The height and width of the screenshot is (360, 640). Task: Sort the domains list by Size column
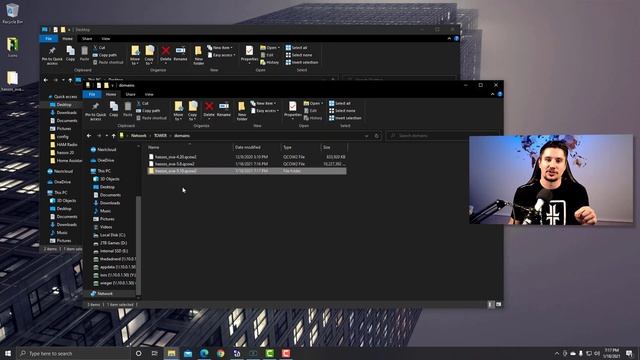pyautogui.click(x=334, y=147)
